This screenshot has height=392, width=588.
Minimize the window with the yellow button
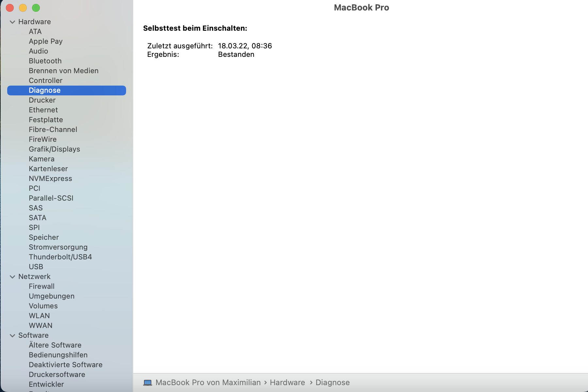coord(23,8)
